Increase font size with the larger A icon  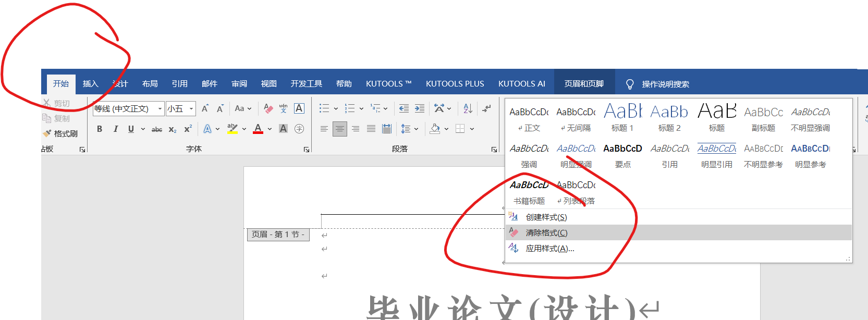coord(205,108)
